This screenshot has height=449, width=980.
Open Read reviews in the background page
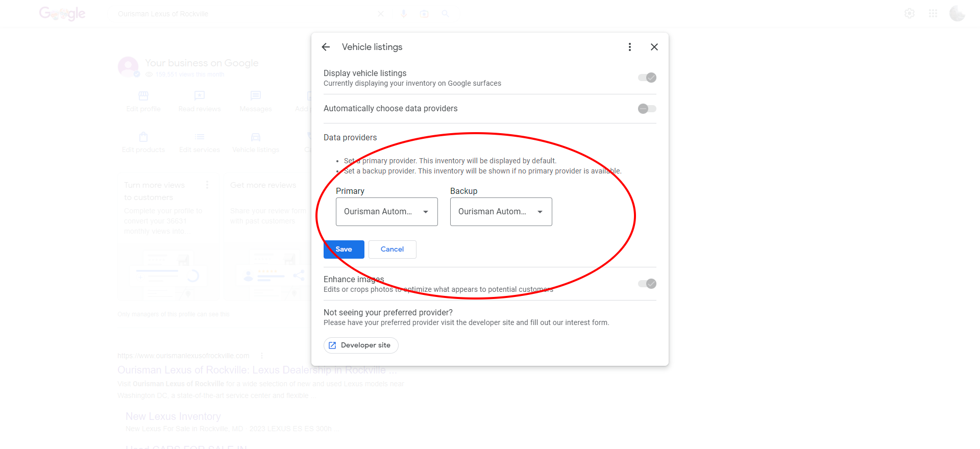200,102
